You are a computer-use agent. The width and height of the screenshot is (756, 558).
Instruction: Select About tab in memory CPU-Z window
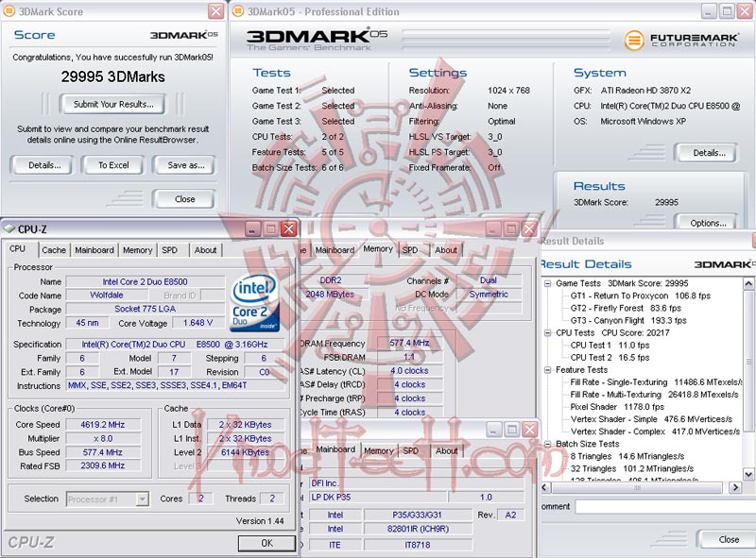[x=446, y=250]
